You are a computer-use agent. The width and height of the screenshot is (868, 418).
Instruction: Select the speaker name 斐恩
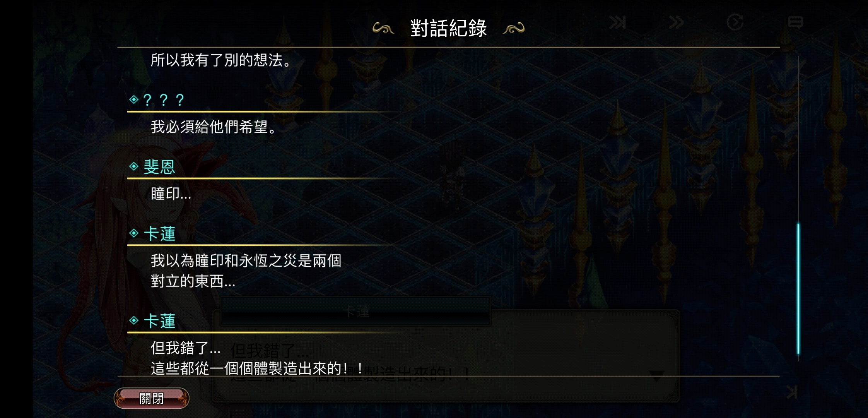[x=159, y=167]
